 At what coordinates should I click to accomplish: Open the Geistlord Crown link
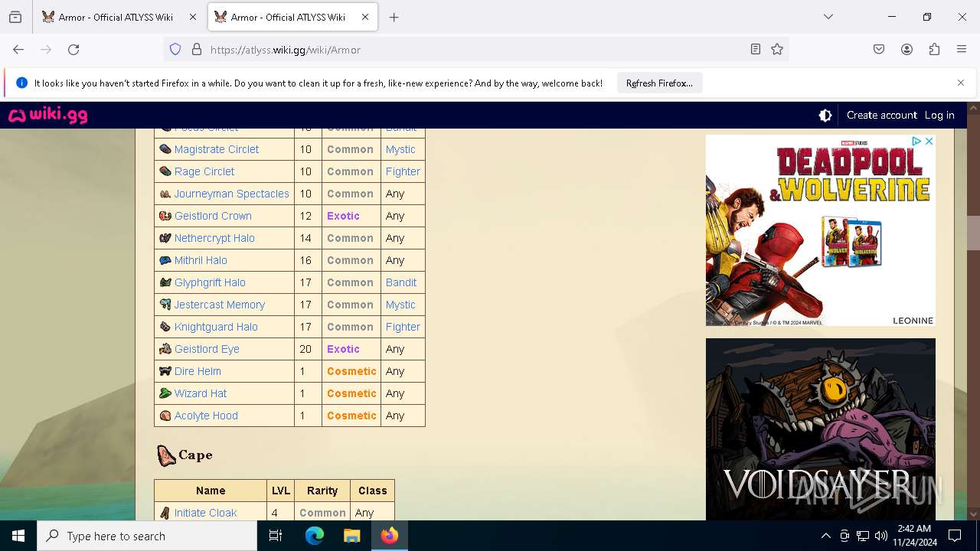[x=213, y=216]
